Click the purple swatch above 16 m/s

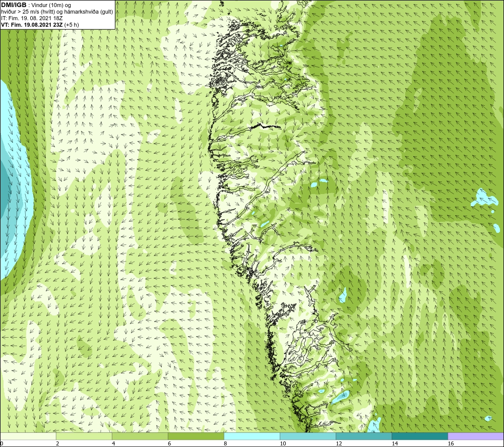[x=476, y=436]
